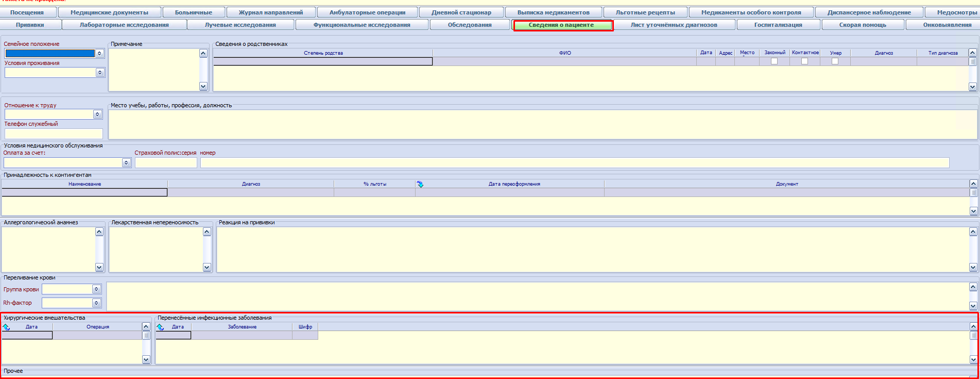Click the ФИО column header in relatives table
980x379 pixels.
coord(564,53)
